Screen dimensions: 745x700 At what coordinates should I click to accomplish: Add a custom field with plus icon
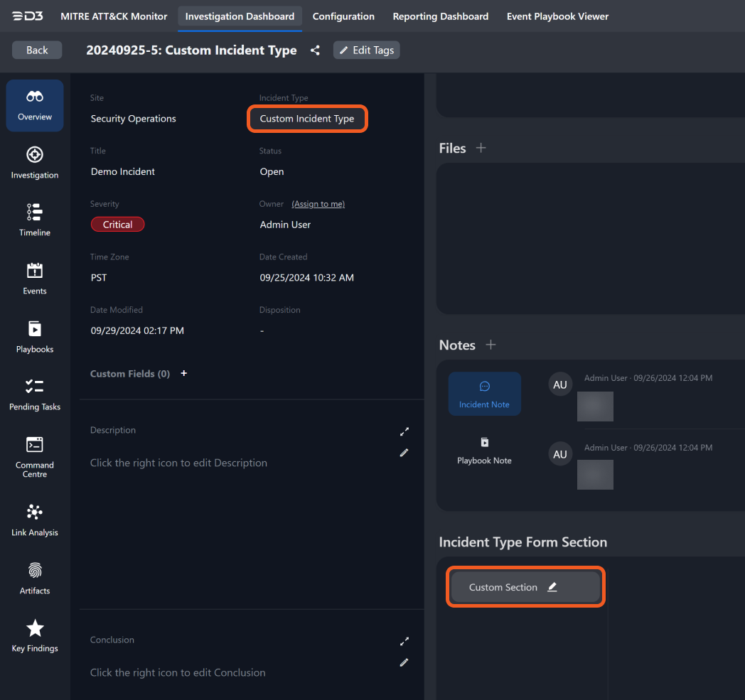pos(184,374)
